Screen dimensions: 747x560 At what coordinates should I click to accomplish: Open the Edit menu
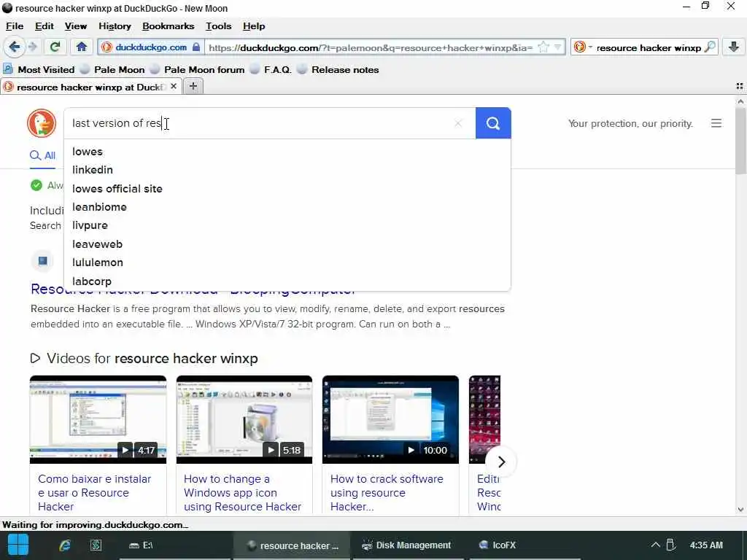(44, 26)
